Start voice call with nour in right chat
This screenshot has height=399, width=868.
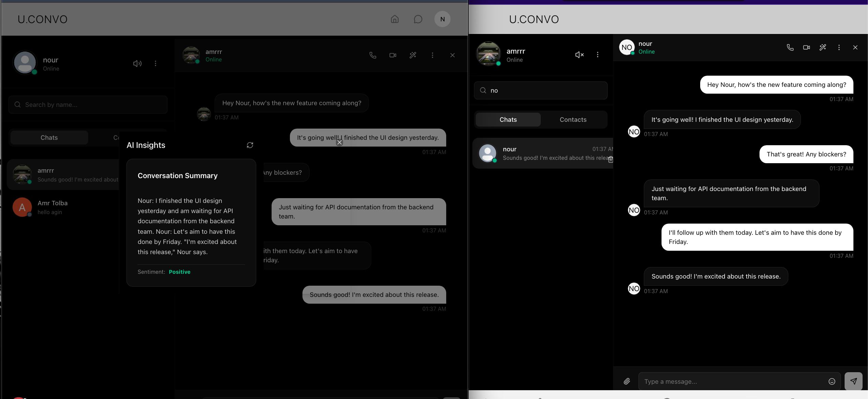tap(790, 47)
